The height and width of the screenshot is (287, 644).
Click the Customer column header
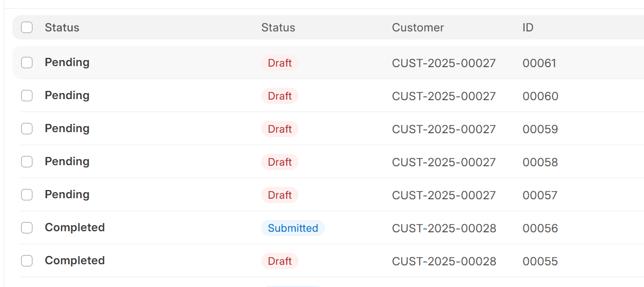417,28
